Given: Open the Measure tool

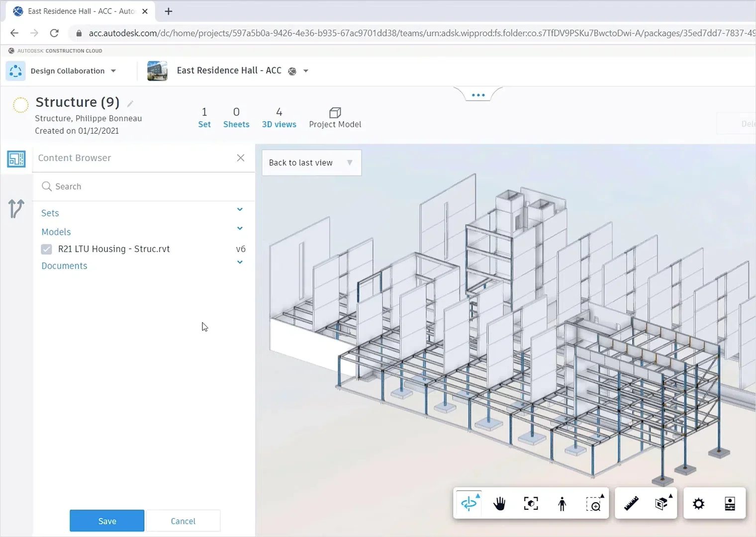Looking at the screenshot, I should tap(631, 503).
